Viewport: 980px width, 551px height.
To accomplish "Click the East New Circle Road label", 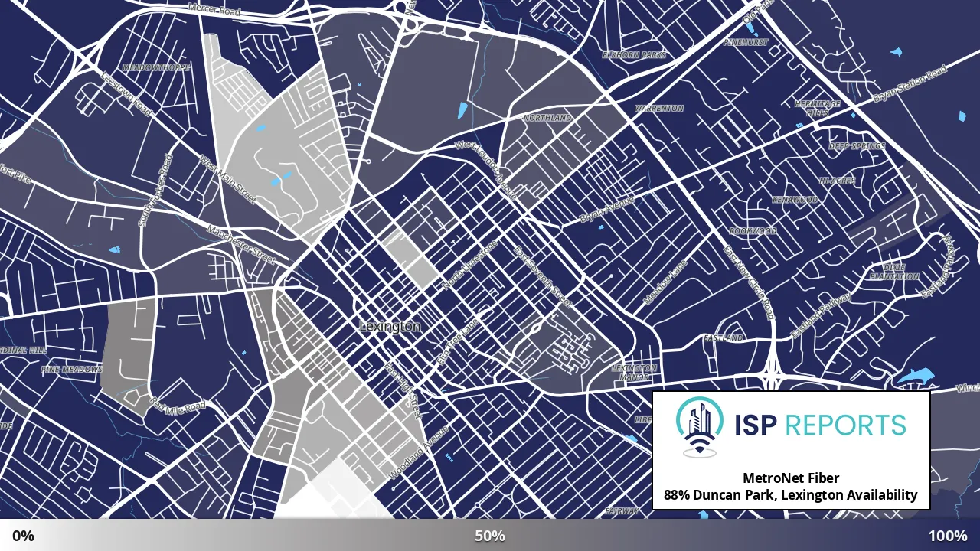I will pos(750,282).
